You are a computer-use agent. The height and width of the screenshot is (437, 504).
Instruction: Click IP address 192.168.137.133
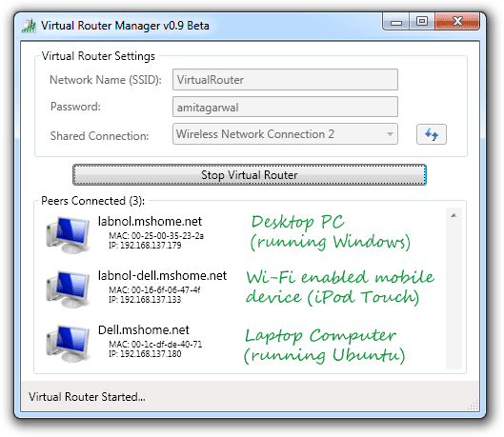tap(145, 300)
